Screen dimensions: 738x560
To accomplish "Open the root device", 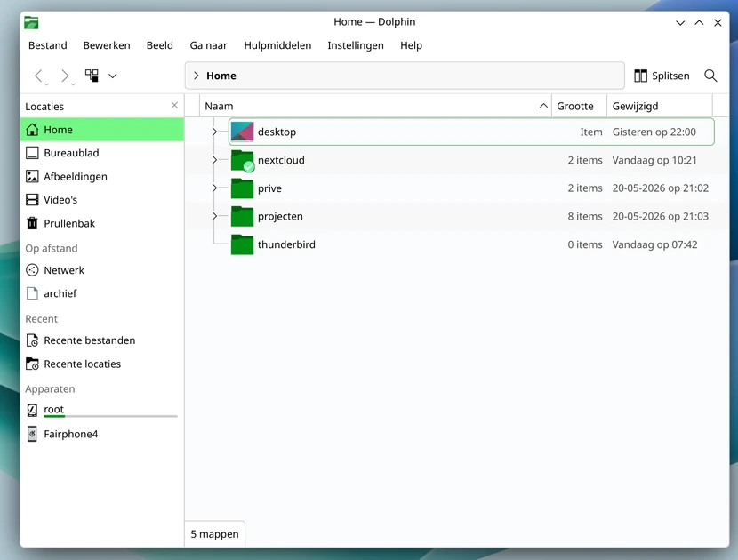I will (102, 410).
